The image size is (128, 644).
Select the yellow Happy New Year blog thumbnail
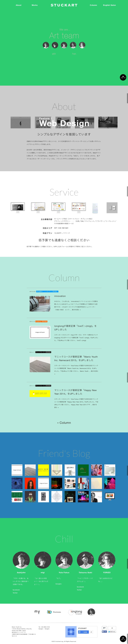(x=43, y=470)
